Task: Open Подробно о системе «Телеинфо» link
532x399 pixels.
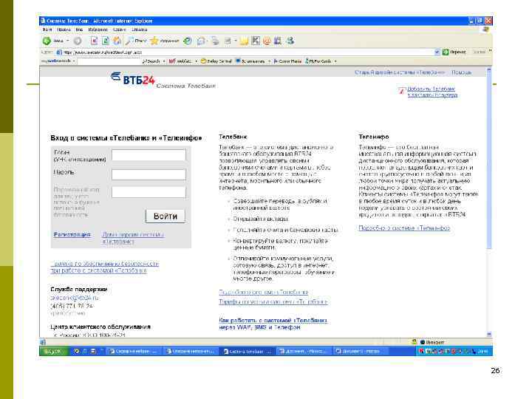Action: click(x=404, y=228)
